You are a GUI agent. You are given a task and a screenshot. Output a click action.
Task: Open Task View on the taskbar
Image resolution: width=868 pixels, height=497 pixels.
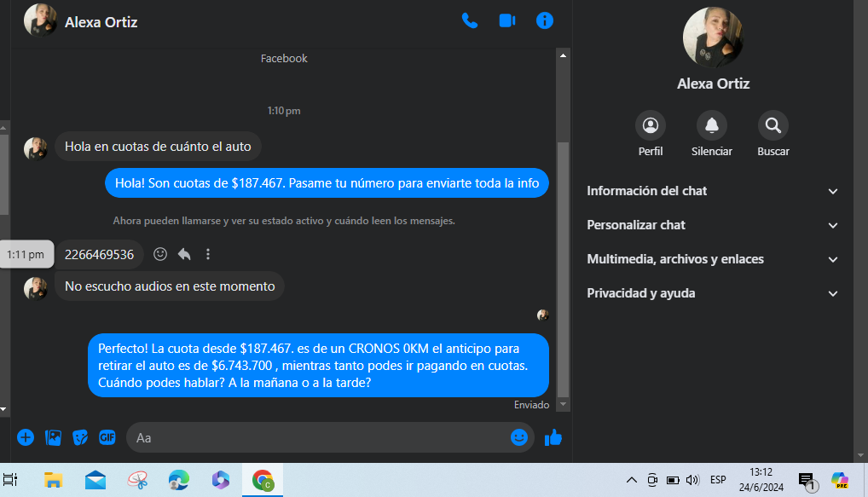tap(10, 480)
